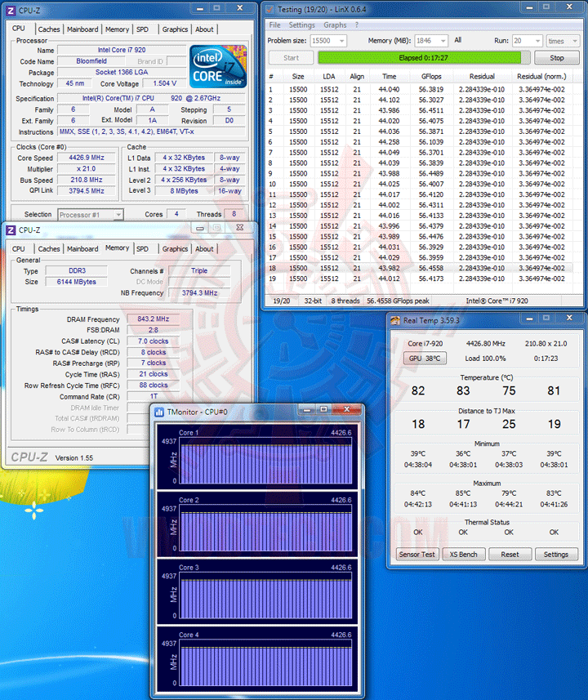Open the Graphs menu in LinX

point(336,25)
